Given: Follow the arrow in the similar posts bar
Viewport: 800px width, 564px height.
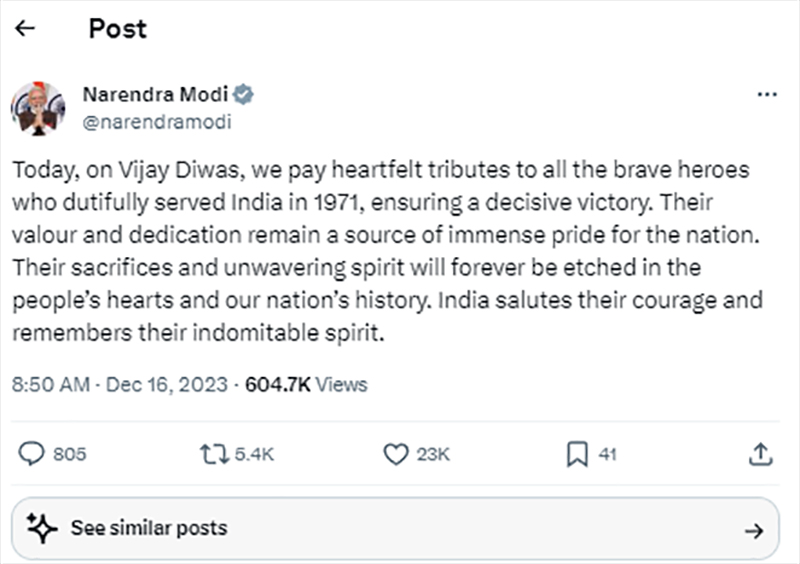Looking at the screenshot, I should pyautogui.click(x=754, y=530).
